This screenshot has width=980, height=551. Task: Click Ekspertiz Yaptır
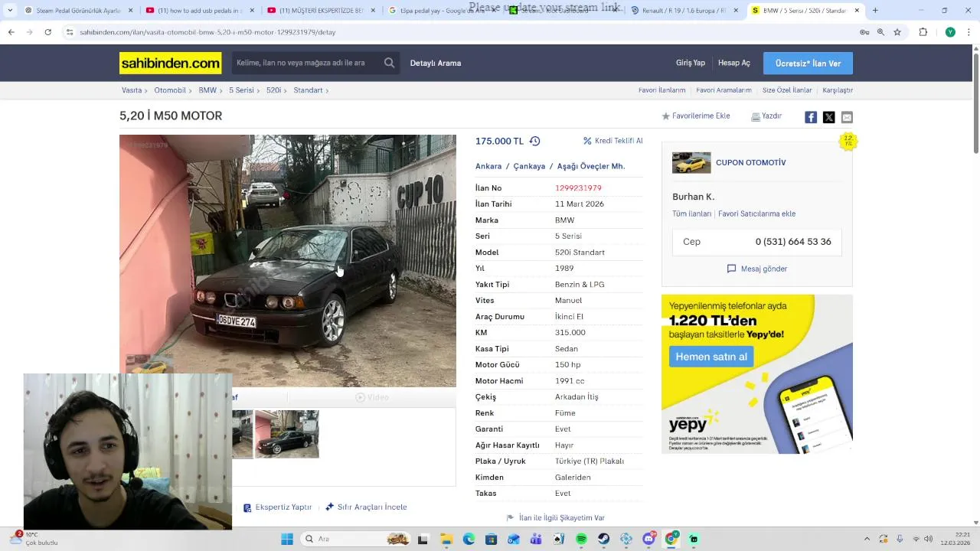[277, 507]
